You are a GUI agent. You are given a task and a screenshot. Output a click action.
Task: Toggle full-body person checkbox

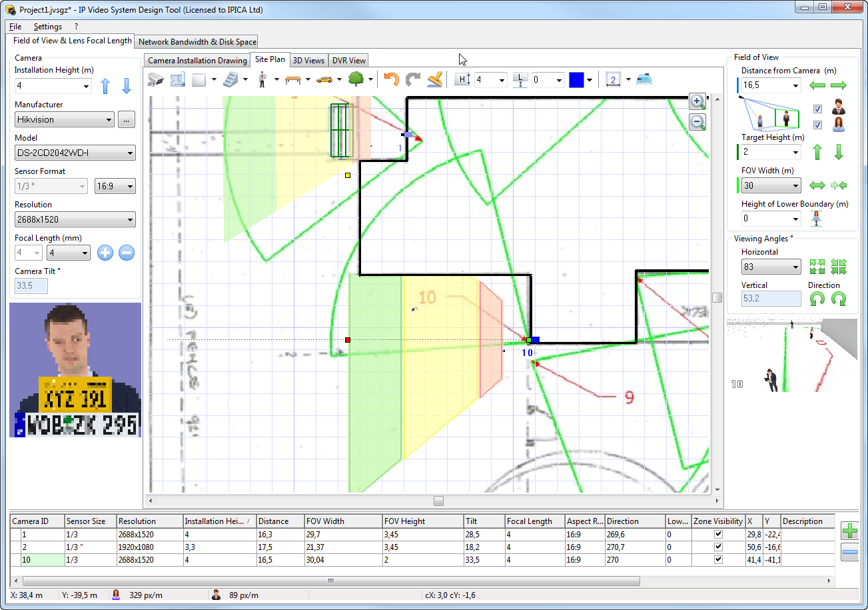click(x=818, y=109)
